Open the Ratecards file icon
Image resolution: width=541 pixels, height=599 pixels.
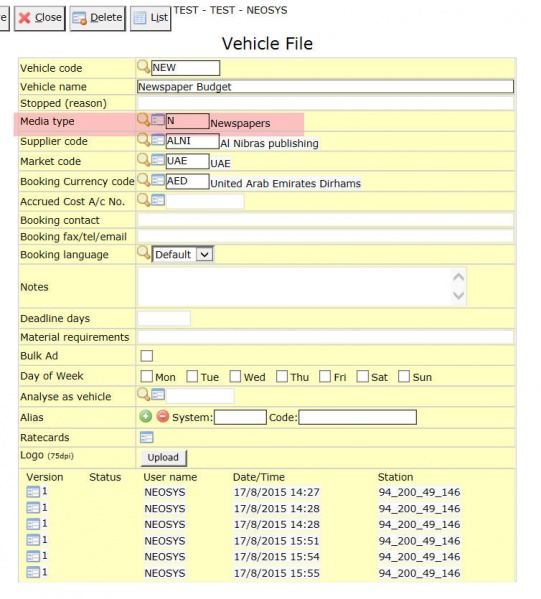point(147,437)
